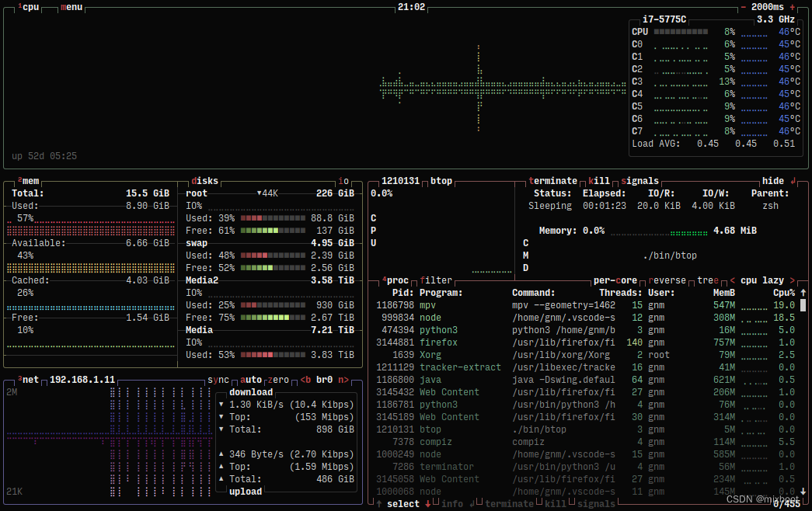
Task: Click kill in bottom process bar
Action: coord(556,504)
